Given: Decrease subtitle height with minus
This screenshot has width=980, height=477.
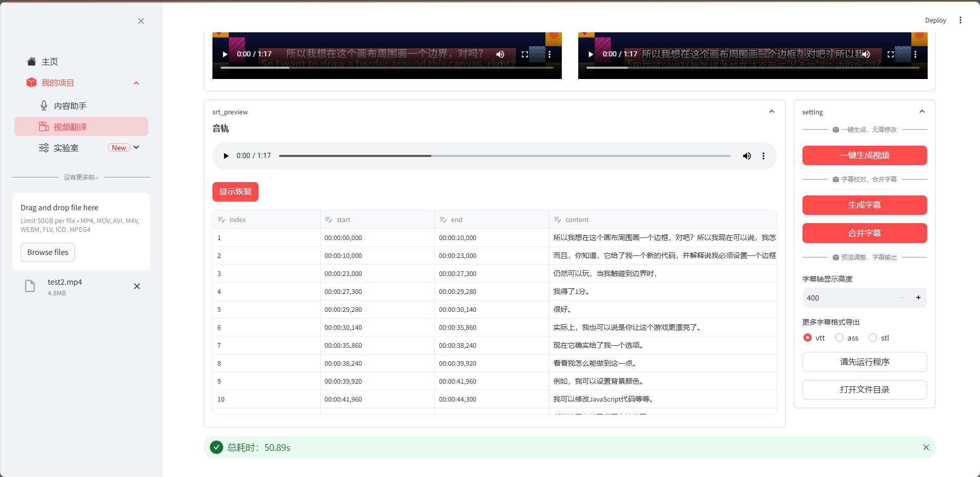Looking at the screenshot, I should pos(902,298).
